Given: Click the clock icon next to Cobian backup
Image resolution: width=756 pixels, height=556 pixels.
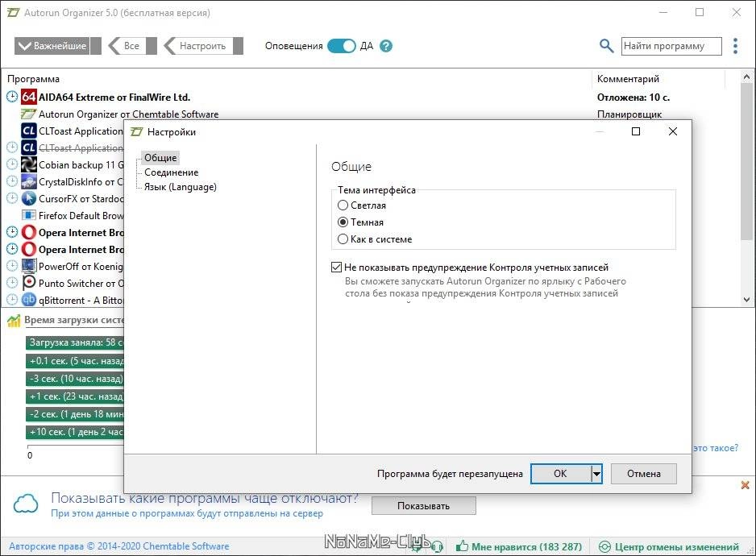Looking at the screenshot, I should click(x=12, y=164).
